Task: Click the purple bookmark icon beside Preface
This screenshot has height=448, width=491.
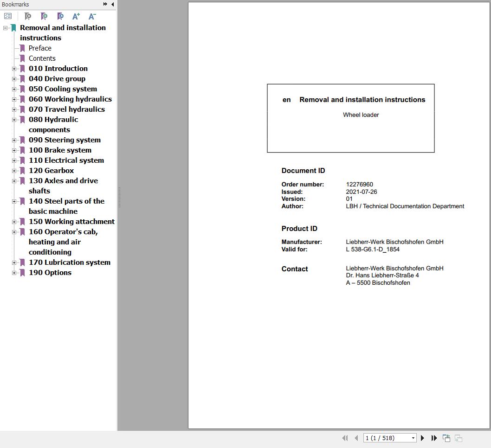Action: click(x=22, y=48)
